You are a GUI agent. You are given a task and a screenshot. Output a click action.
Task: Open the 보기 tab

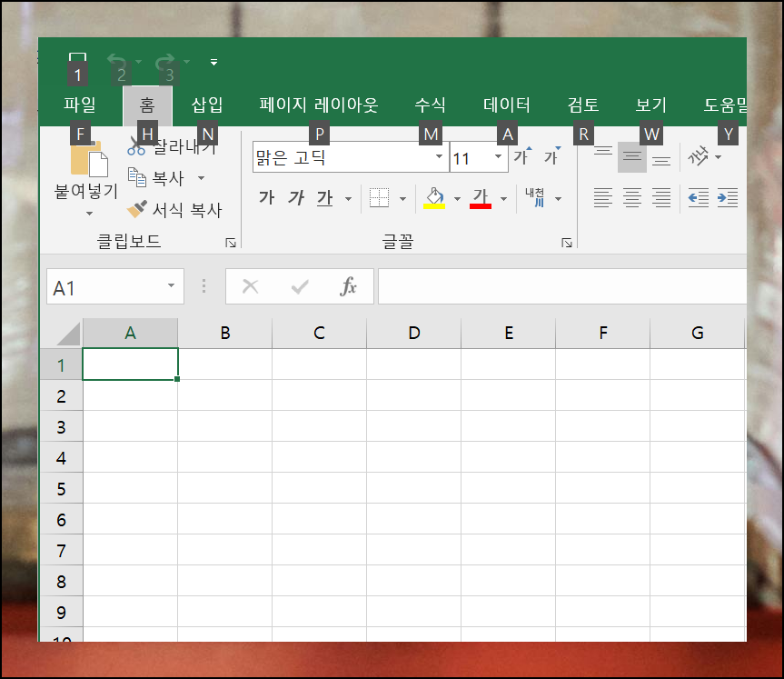tap(651, 105)
